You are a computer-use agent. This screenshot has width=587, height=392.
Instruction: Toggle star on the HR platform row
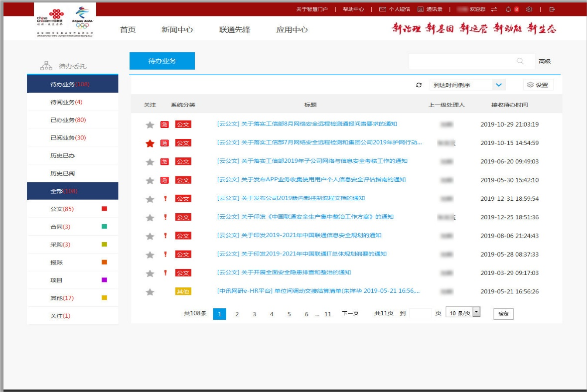pyautogui.click(x=150, y=292)
